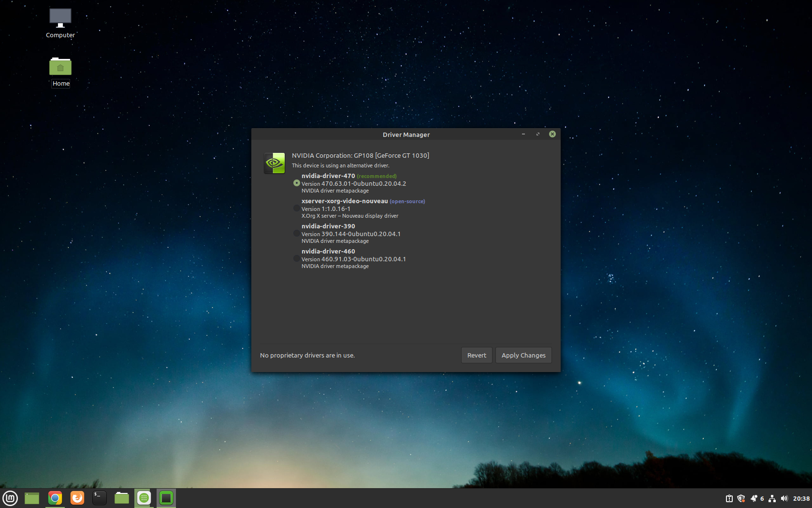Screen dimensions: 812x508
Task: Open the volume control in the tray
Action: click(784, 498)
